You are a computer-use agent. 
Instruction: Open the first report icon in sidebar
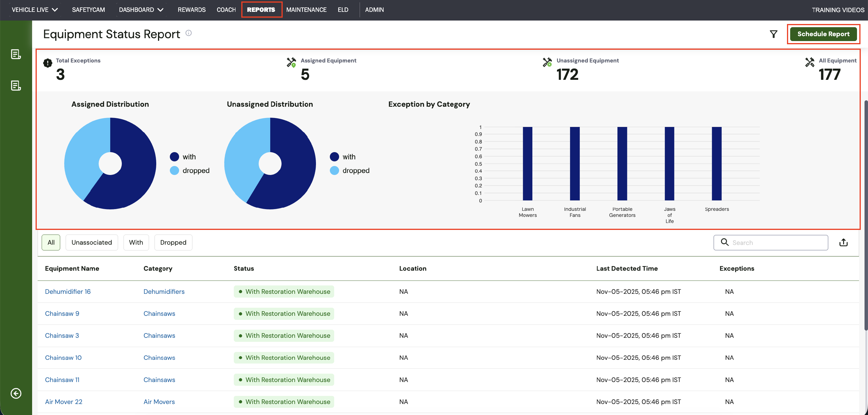pos(16,54)
